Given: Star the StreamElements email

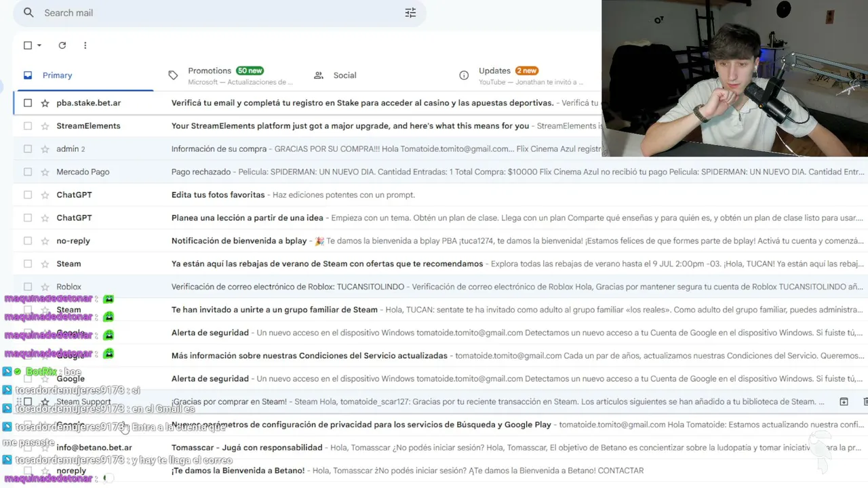Looking at the screenshot, I should click(45, 126).
